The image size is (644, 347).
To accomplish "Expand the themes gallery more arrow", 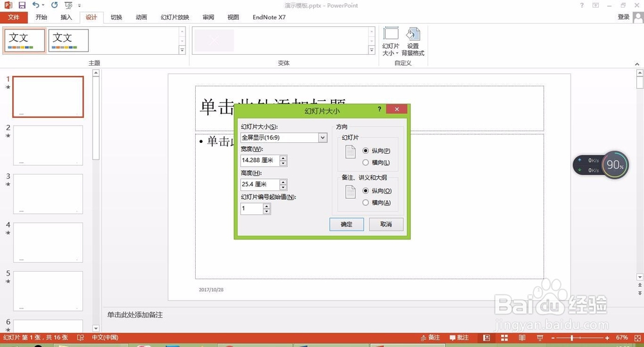I will coord(182,50).
